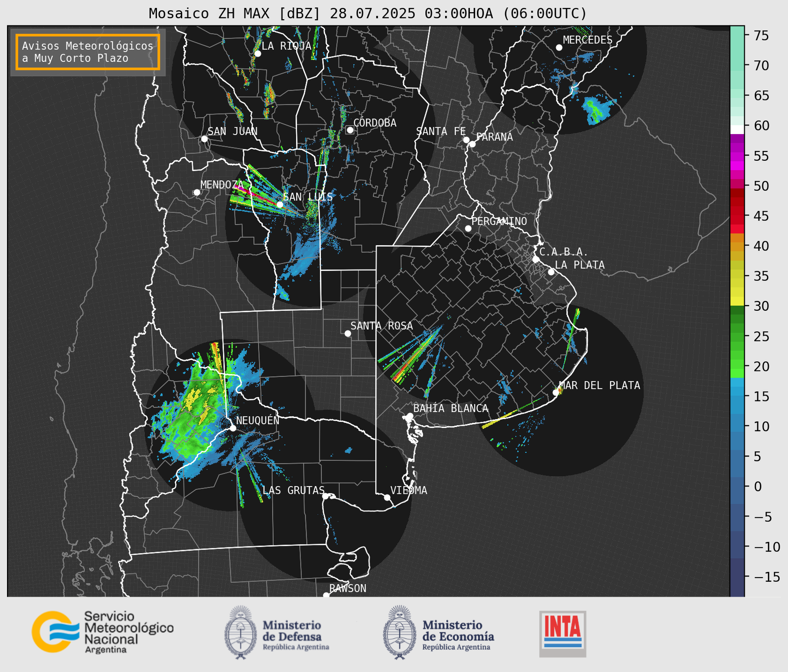Click the 75 value on the color scale
The height and width of the screenshot is (672, 788).
coord(760,36)
